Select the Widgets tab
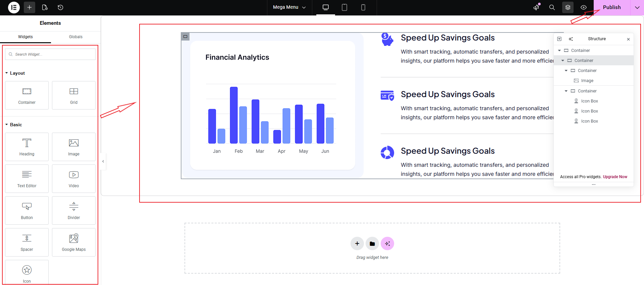The image size is (644, 285). [25, 37]
